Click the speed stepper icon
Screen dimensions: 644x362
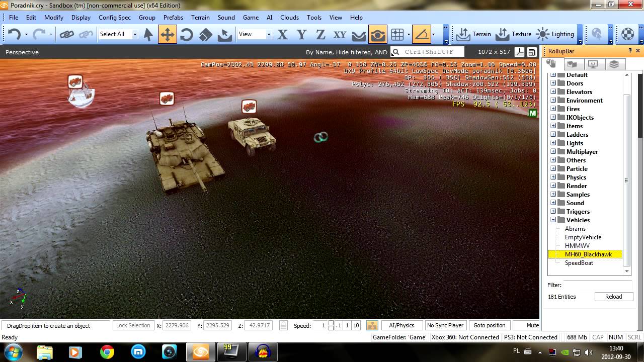pos(331,325)
